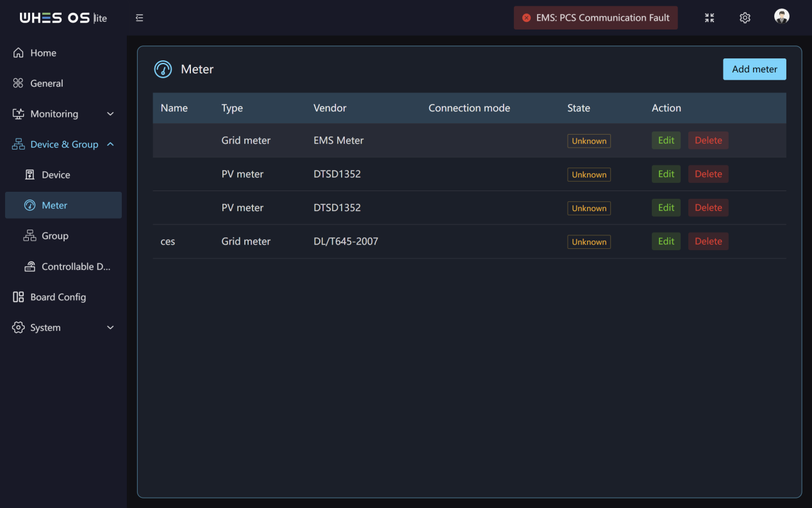
Task: Select the General icon in the sidebar
Action: 18,83
